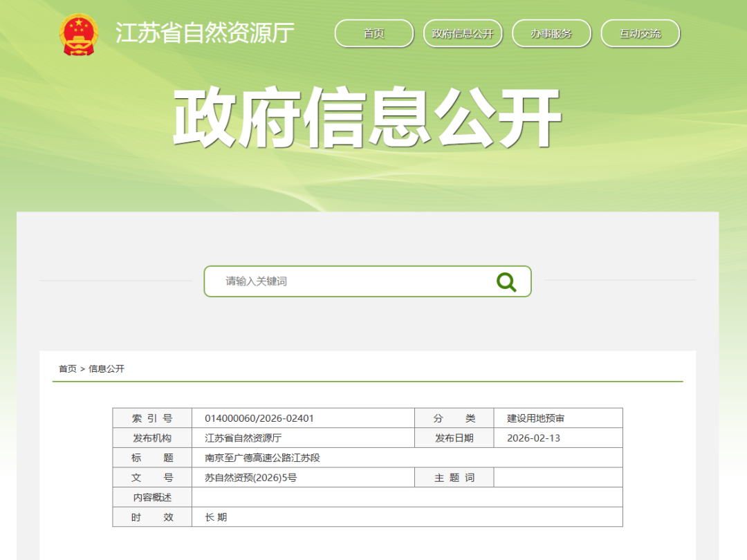
Task: Click publisher value 江苏省自然资源厅 in table
Action: tap(243, 438)
